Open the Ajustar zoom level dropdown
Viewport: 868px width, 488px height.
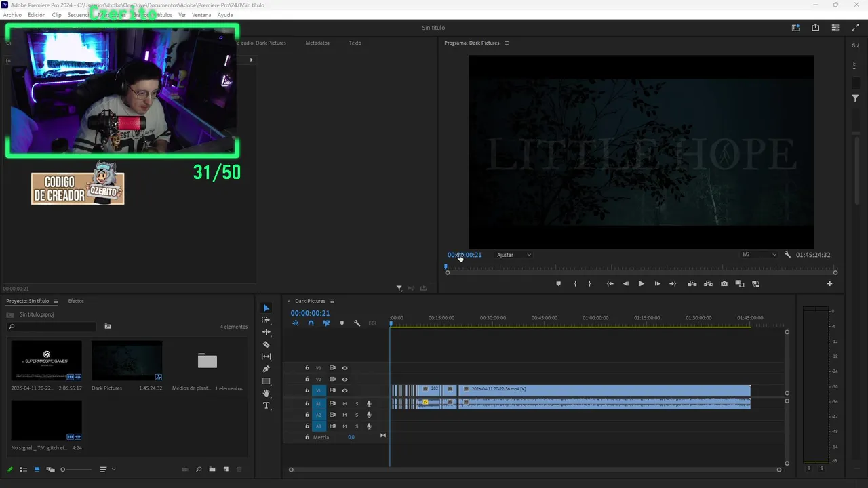[x=514, y=255]
